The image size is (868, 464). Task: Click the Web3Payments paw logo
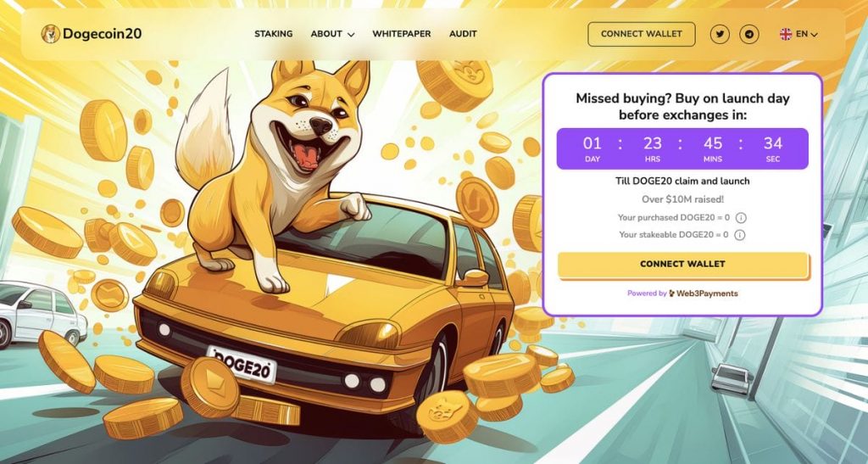[672, 293]
